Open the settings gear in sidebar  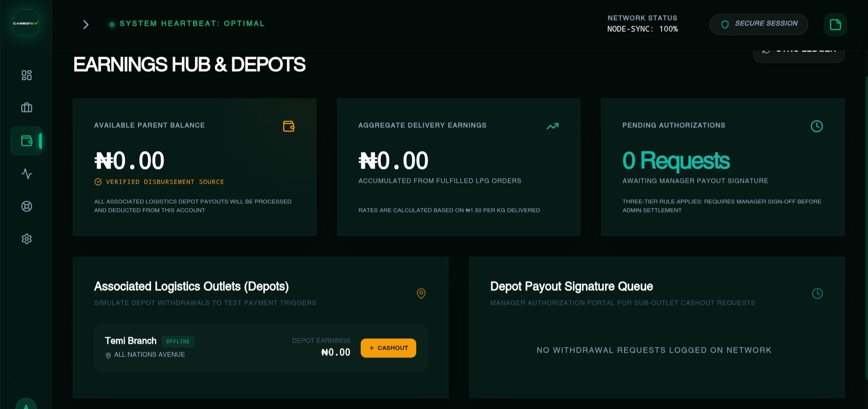tap(26, 239)
